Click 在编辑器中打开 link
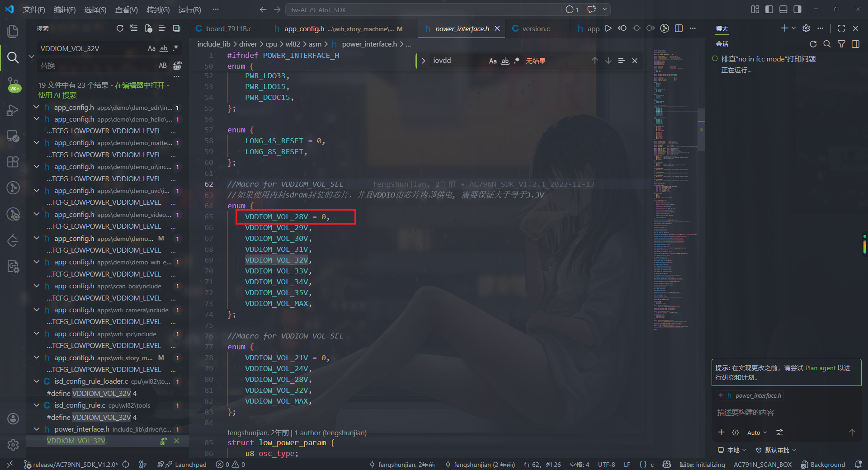Screen dimensions: 868x470 click(x=140, y=85)
